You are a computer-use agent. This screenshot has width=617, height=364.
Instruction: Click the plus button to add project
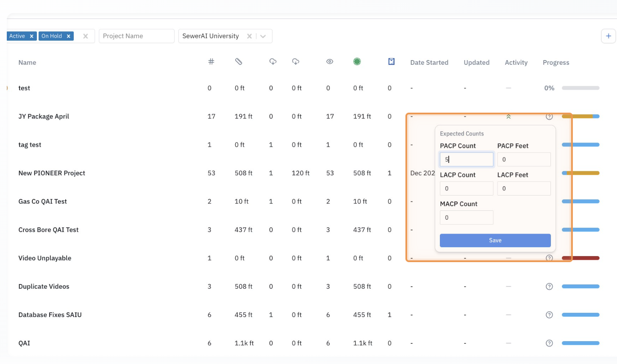click(608, 36)
